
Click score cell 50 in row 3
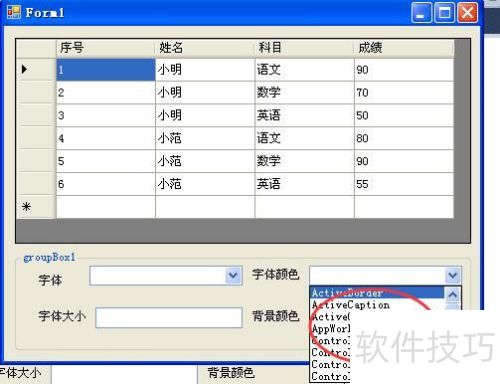coord(404,115)
